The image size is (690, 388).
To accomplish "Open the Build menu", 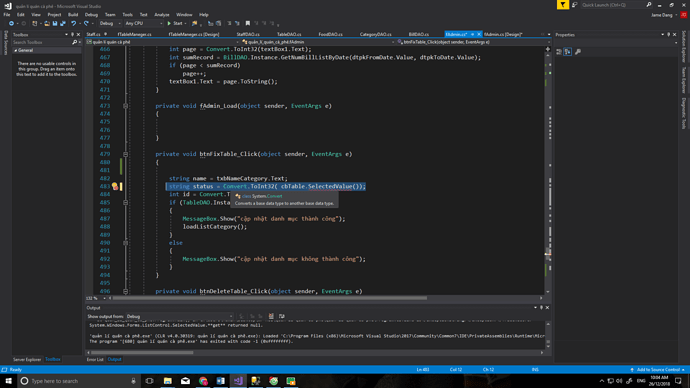I will click(x=73, y=15).
